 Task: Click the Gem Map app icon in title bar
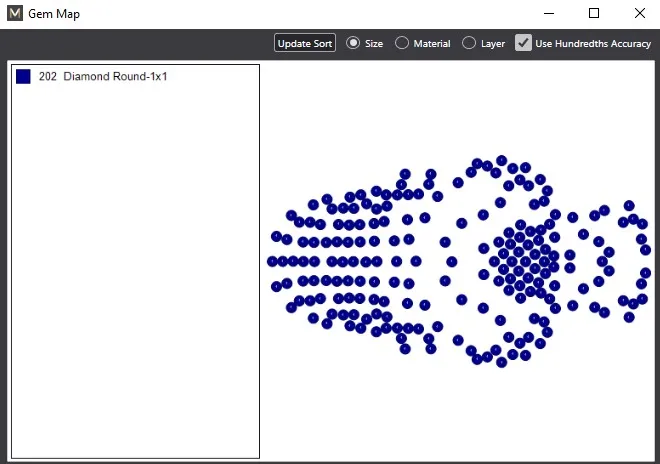(x=14, y=14)
